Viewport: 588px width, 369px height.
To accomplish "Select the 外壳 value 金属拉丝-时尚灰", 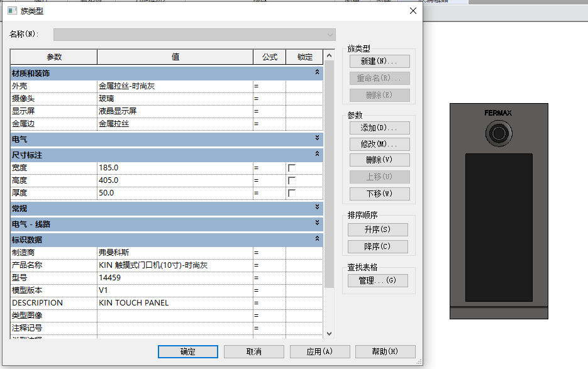I will pyautogui.click(x=175, y=86).
